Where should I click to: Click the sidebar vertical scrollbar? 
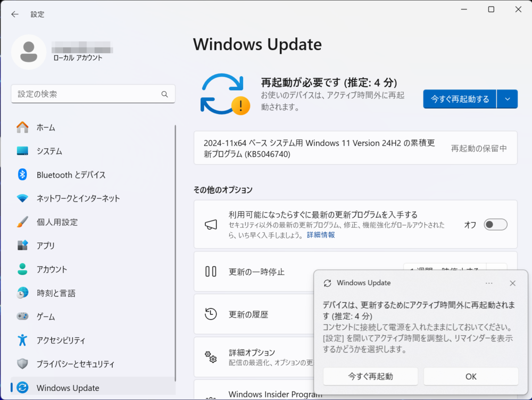(x=175, y=253)
